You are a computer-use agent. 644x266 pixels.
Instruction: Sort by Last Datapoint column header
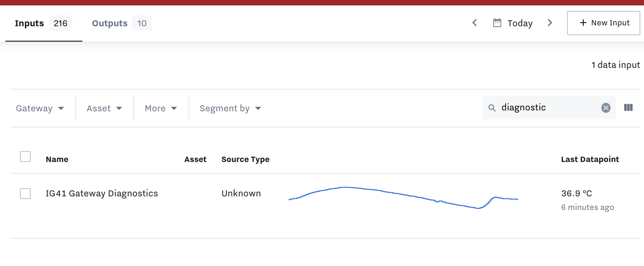pyautogui.click(x=590, y=159)
